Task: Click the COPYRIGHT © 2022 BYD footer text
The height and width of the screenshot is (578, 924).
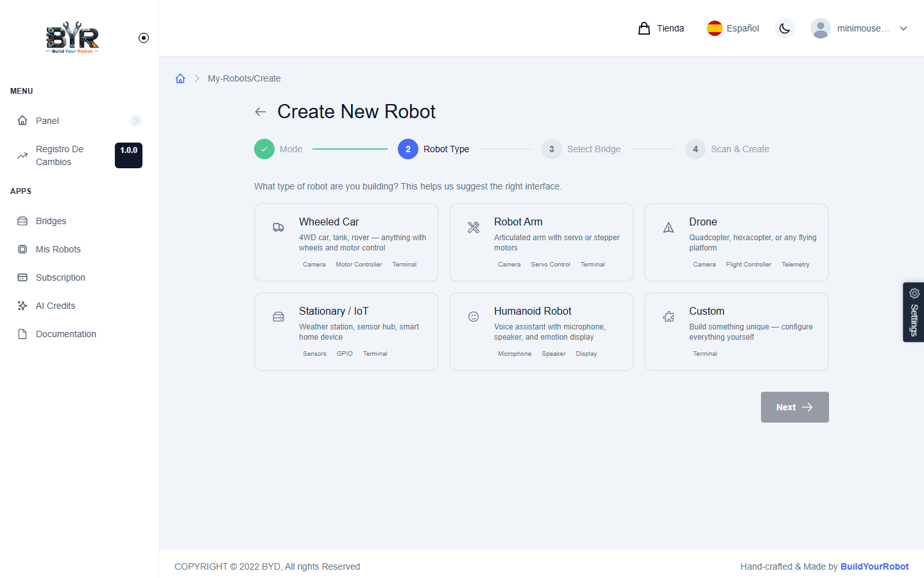Action: point(267,566)
